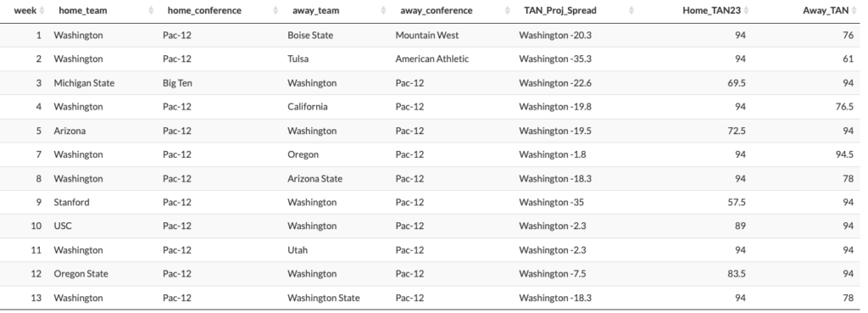Toggle sort icon for home_conference column
This screenshot has height=313, width=868.
tap(275, 10)
